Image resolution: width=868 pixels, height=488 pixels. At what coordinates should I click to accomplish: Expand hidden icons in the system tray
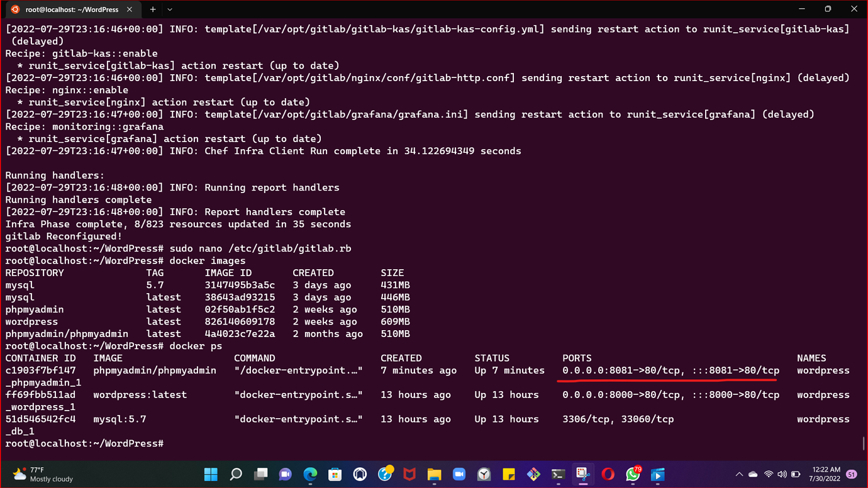tap(739, 475)
